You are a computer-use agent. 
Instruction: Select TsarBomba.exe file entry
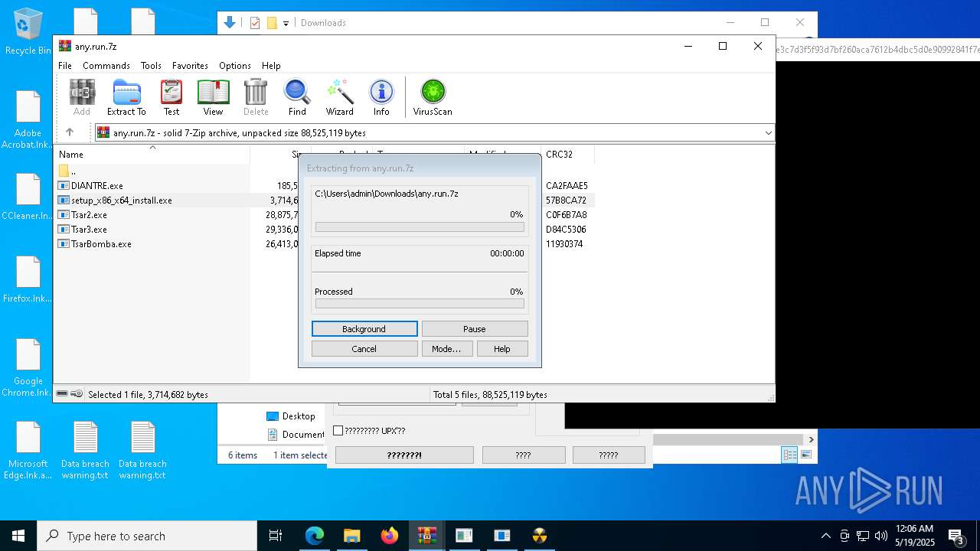tap(101, 244)
